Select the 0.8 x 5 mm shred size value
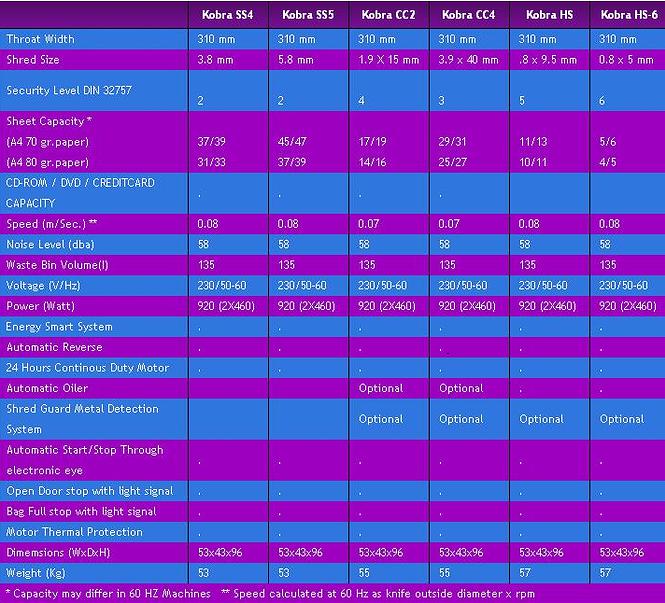665x603 pixels. point(628,60)
